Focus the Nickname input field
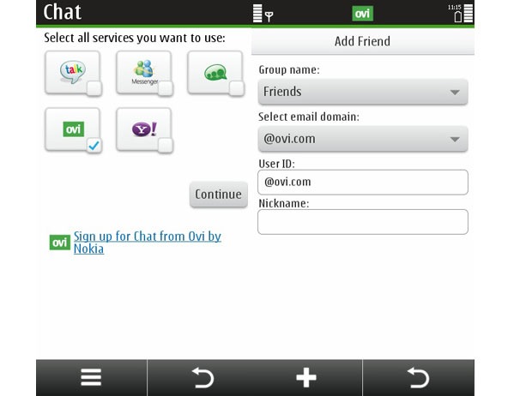This screenshot has height=396, width=532. [363, 222]
